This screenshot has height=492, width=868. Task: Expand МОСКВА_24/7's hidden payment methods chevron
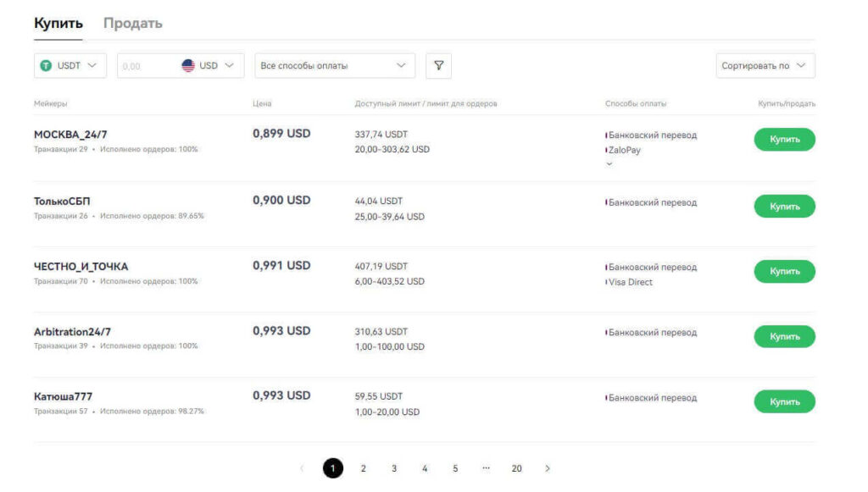tap(609, 163)
